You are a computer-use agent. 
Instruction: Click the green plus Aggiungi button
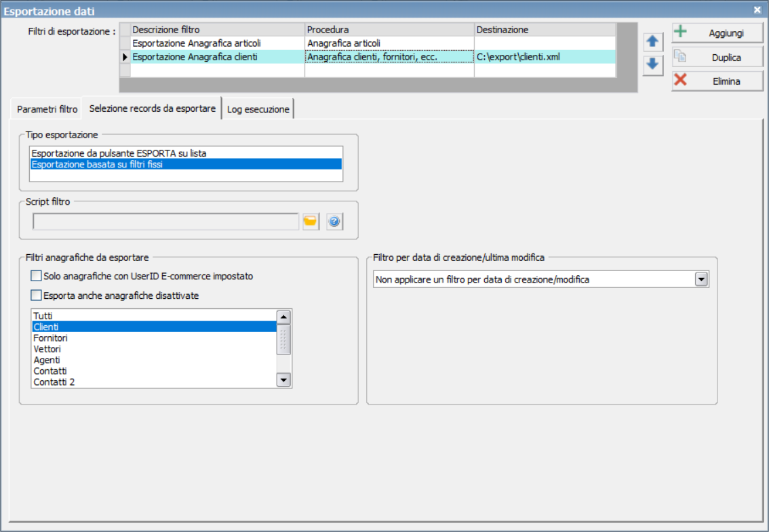point(717,33)
